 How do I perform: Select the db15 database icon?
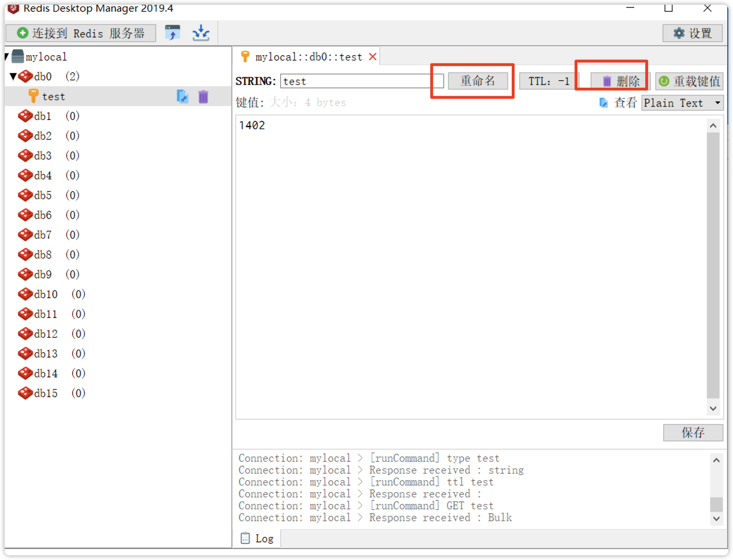[25, 393]
